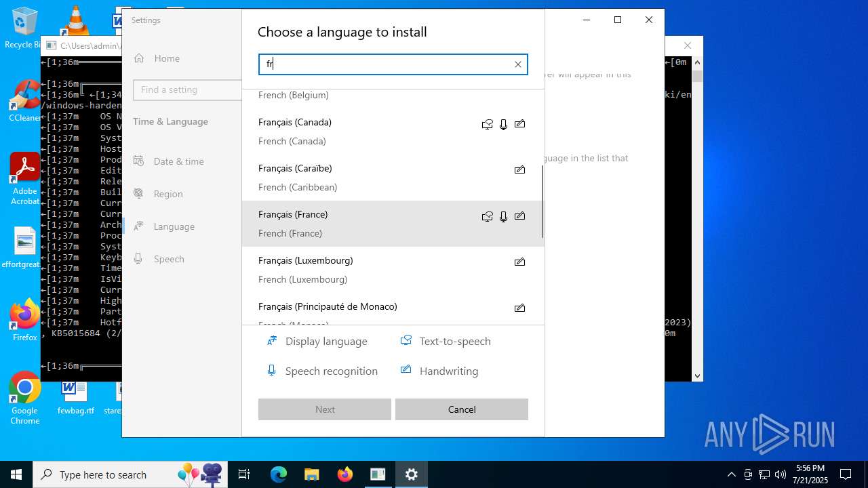Open the effortgreat desktop image file

pos(24,248)
